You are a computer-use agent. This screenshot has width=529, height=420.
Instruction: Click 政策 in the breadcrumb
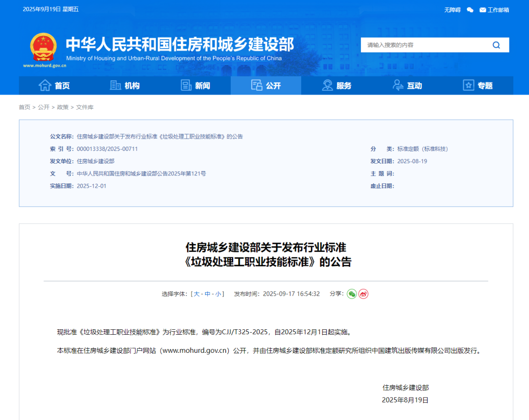pos(63,107)
